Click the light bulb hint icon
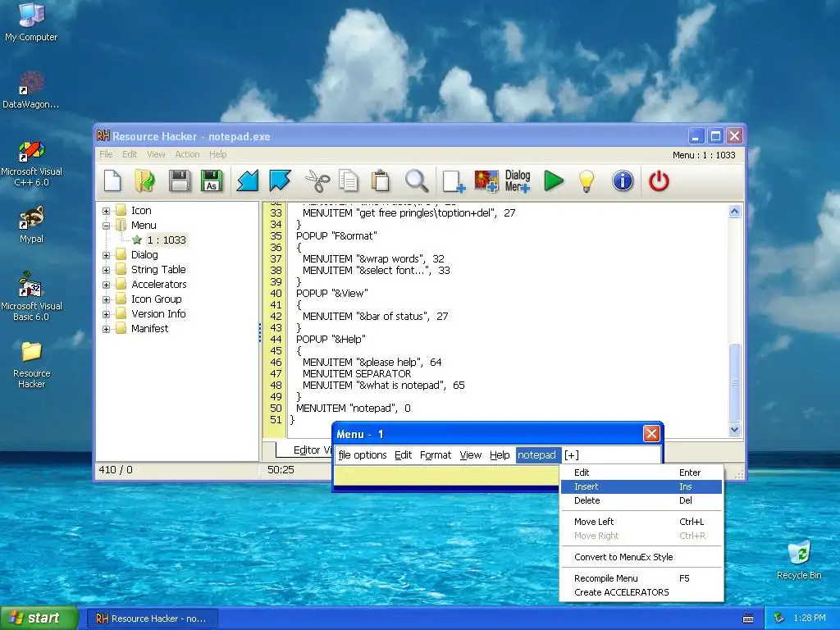Image resolution: width=840 pixels, height=630 pixels. [587, 180]
